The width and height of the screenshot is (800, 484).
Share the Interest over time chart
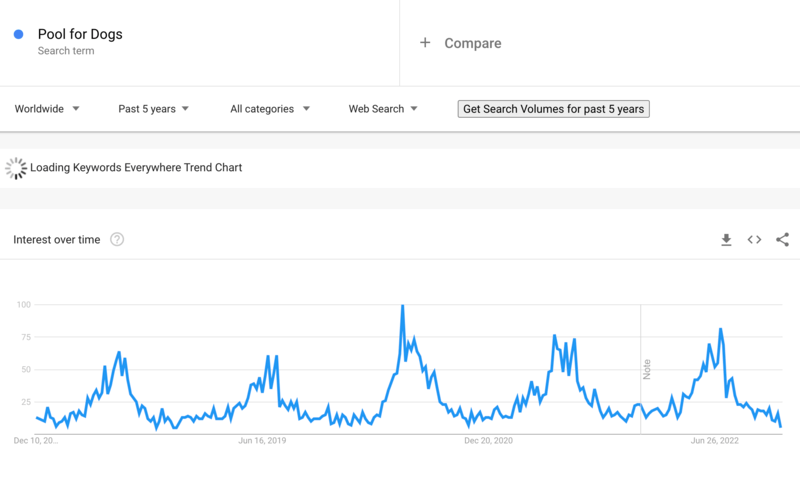(x=782, y=240)
